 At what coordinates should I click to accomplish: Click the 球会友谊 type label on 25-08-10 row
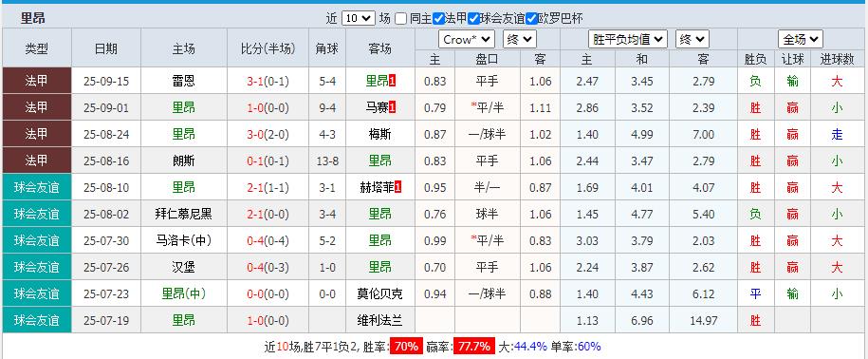pyautogui.click(x=37, y=188)
